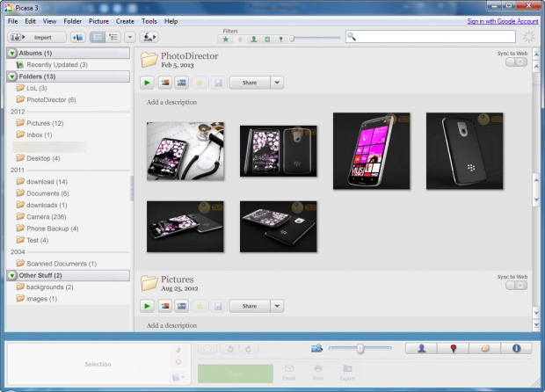Click the starred photos filter icon
This screenshot has width=545, height=392.
tap(226, 40)
